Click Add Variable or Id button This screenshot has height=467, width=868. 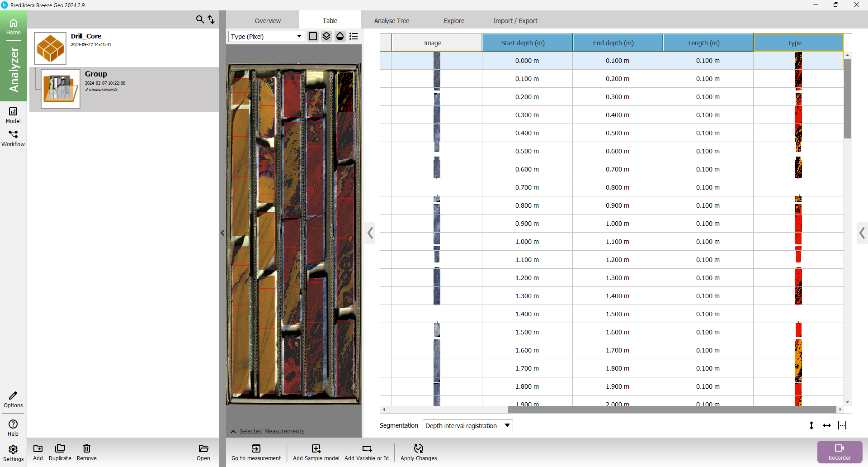pos(367,452)
